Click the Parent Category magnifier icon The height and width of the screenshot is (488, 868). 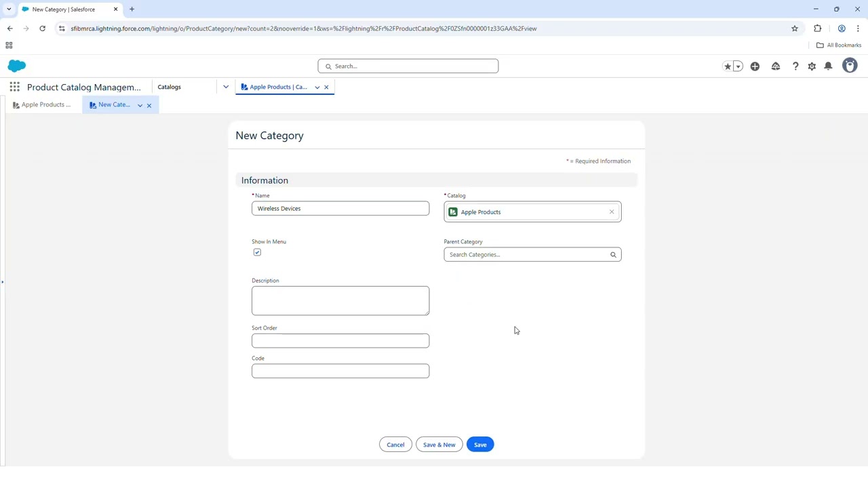pyautogui.click(x=613, y=255)
